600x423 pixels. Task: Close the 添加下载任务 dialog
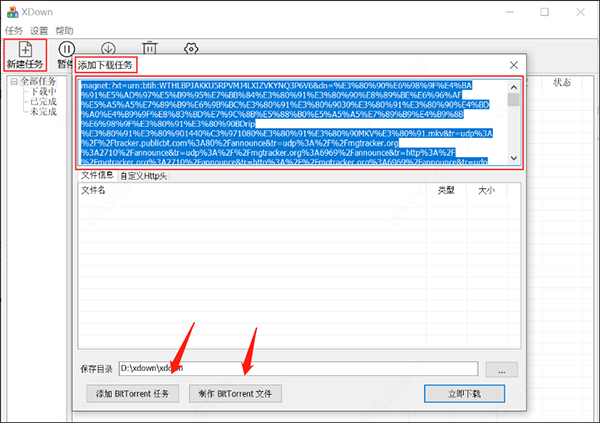(514, 65)
